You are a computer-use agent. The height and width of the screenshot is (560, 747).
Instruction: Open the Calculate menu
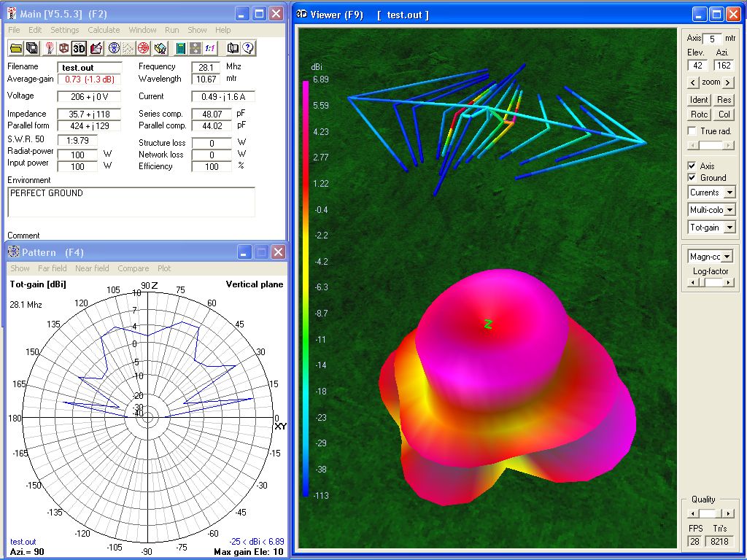coord(104,30)
